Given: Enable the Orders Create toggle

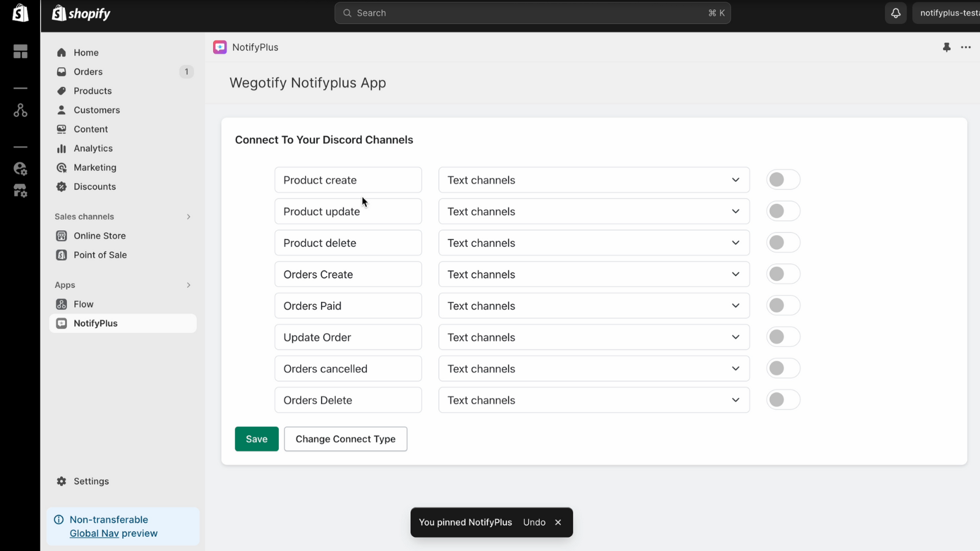Looking at the screenshot, I should [x=783, y=274].
